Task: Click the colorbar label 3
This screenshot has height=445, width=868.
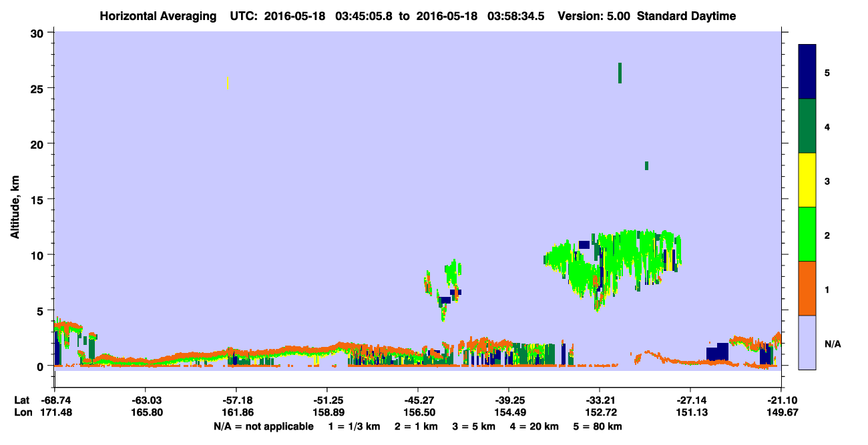Action: point(827,181)
